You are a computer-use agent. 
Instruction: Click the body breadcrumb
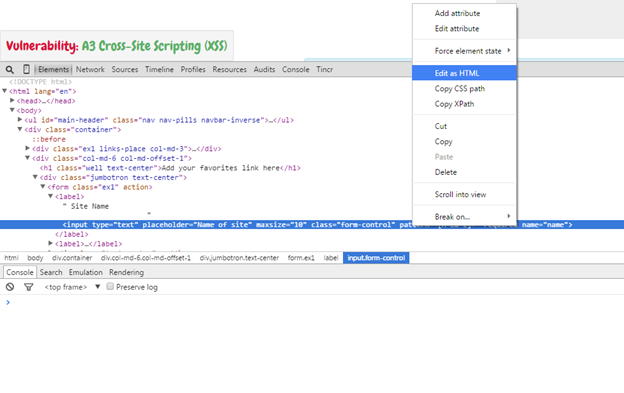[x=35, y=258]
